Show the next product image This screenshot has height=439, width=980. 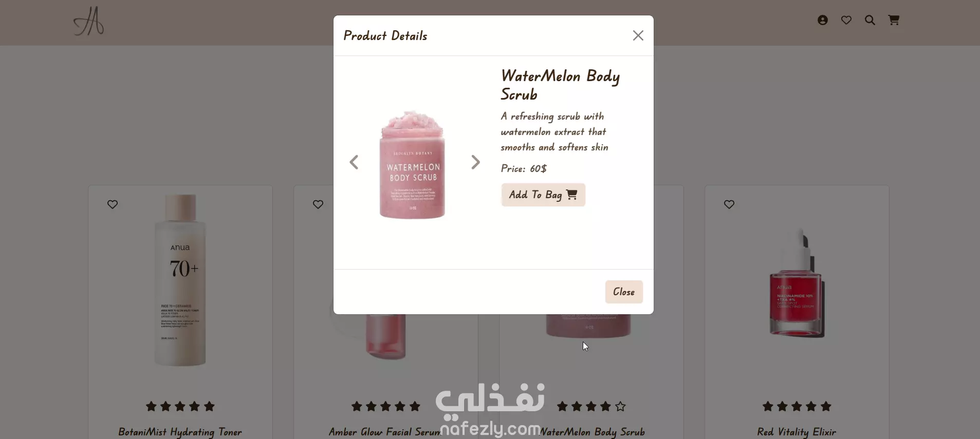pos(475,162)
